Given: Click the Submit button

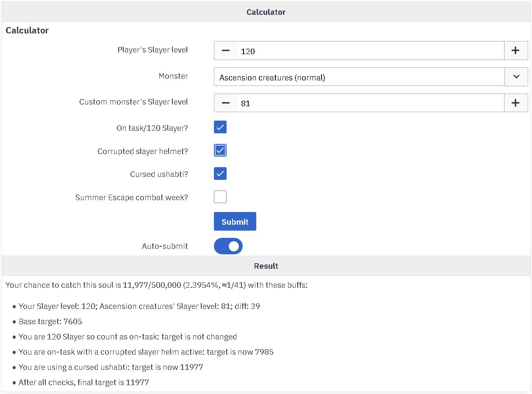Looking at the screenshot, I should (x=235, y=222).
